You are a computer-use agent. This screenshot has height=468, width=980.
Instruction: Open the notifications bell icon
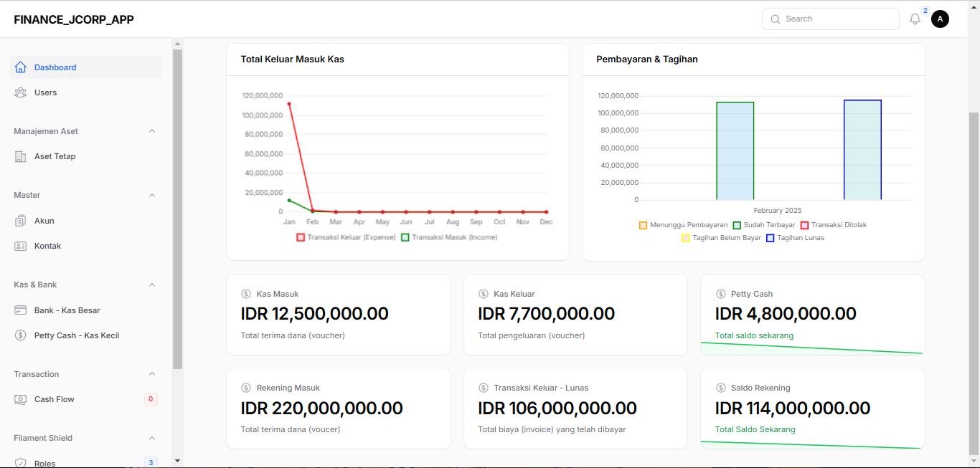coord(915,19)
